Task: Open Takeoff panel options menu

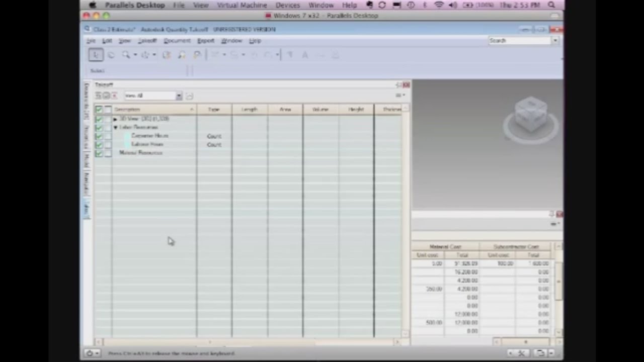Action: pos(399,95)
